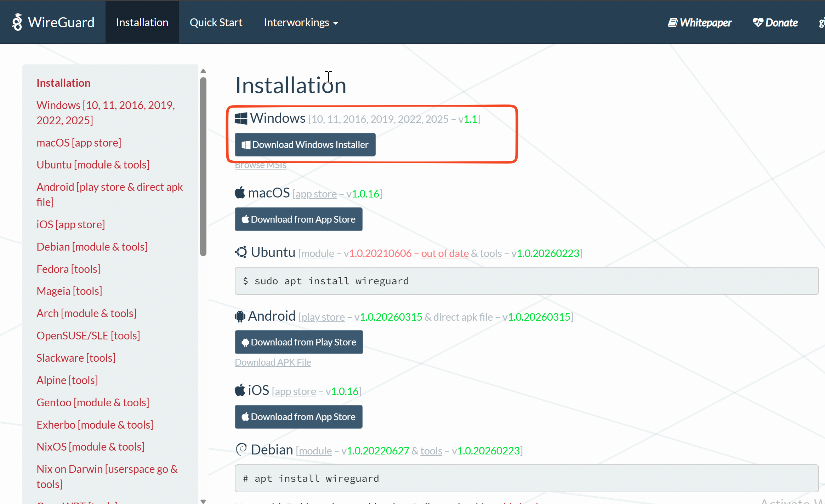This screenshot has height=504, width=825.
Task: Click the Whitepaper book icon in navbar
Action: point(672,23)
